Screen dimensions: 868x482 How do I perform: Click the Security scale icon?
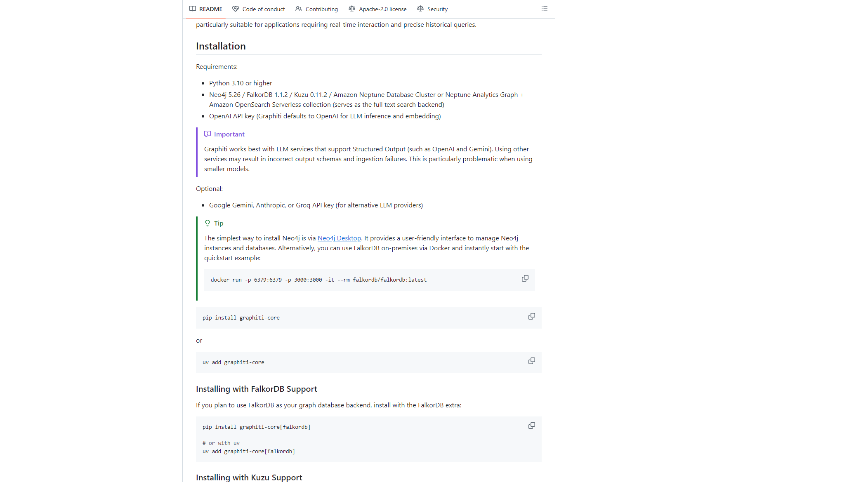(x=420, y=9)
